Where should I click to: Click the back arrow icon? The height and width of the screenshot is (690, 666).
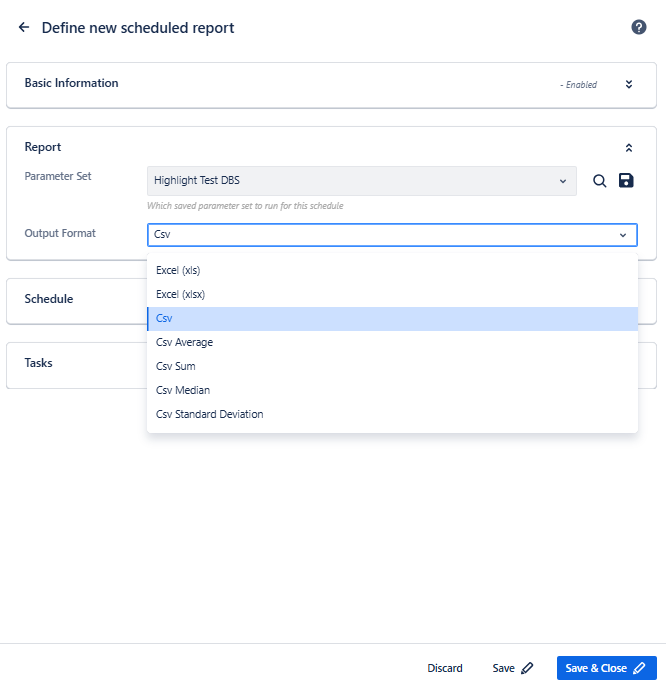click(x=24, y=28)
